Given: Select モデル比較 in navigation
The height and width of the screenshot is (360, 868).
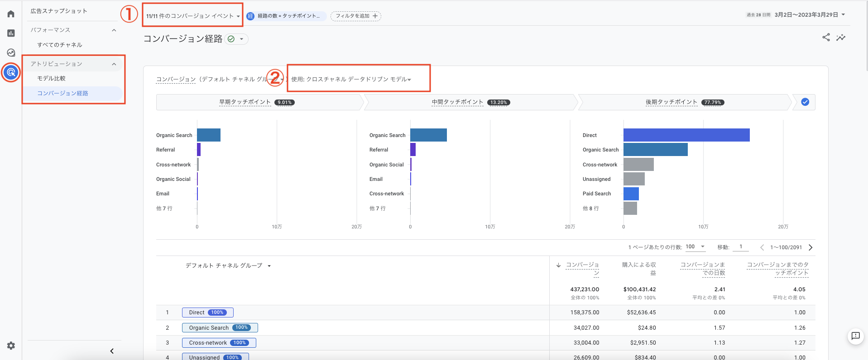Looking at the screenshot, I should click(x=51, y=78).
